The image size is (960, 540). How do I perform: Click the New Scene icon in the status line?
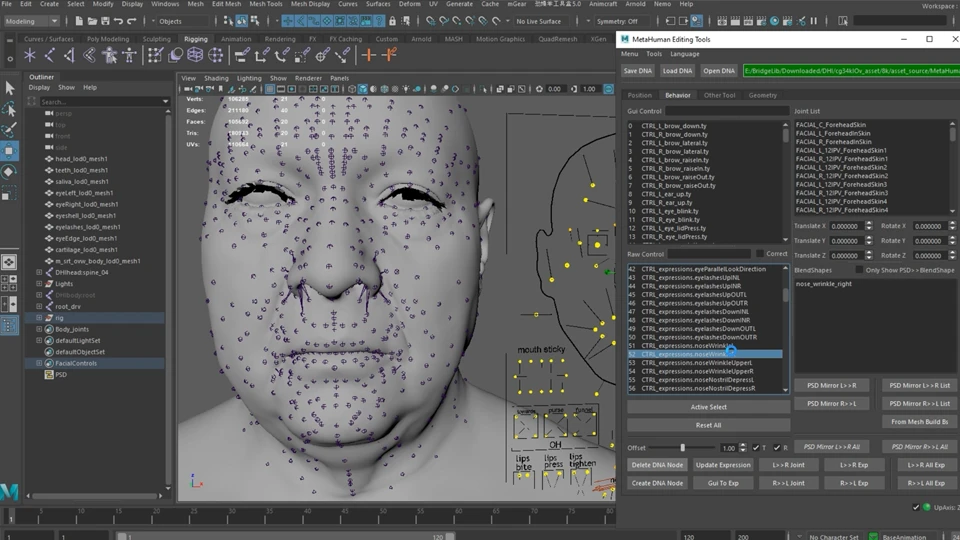[77, 21]
